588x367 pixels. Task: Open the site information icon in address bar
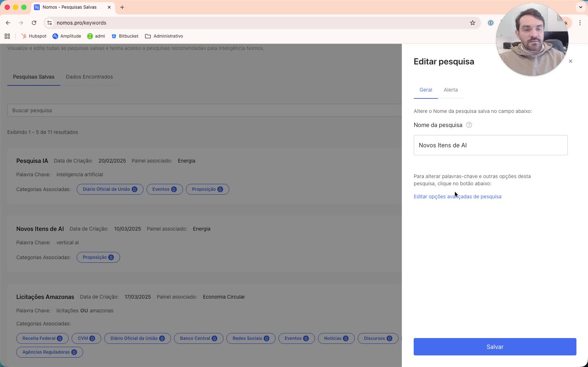point(50,23)
